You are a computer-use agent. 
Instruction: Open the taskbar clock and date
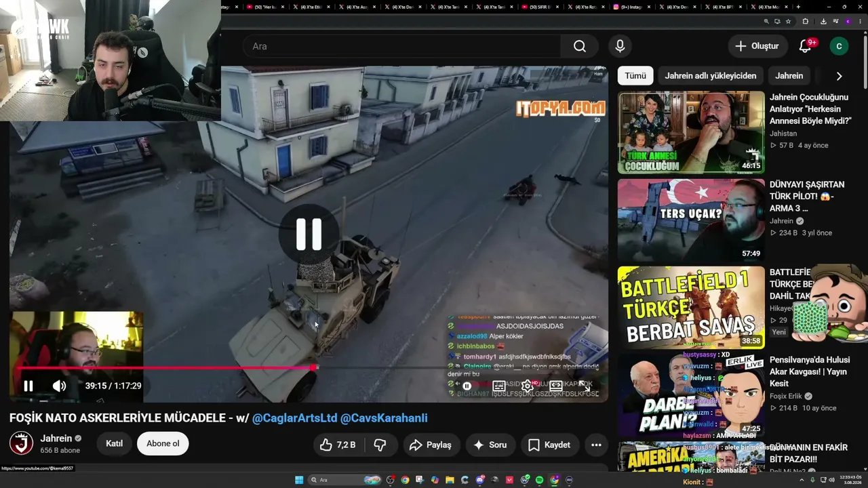850,480
